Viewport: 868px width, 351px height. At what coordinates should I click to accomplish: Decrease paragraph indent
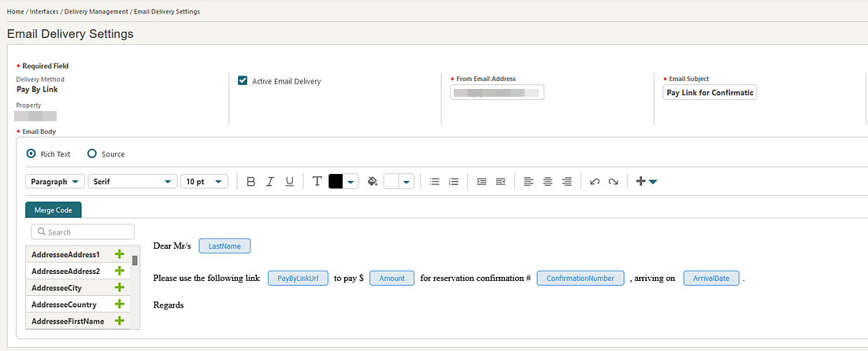pos(500,181)
